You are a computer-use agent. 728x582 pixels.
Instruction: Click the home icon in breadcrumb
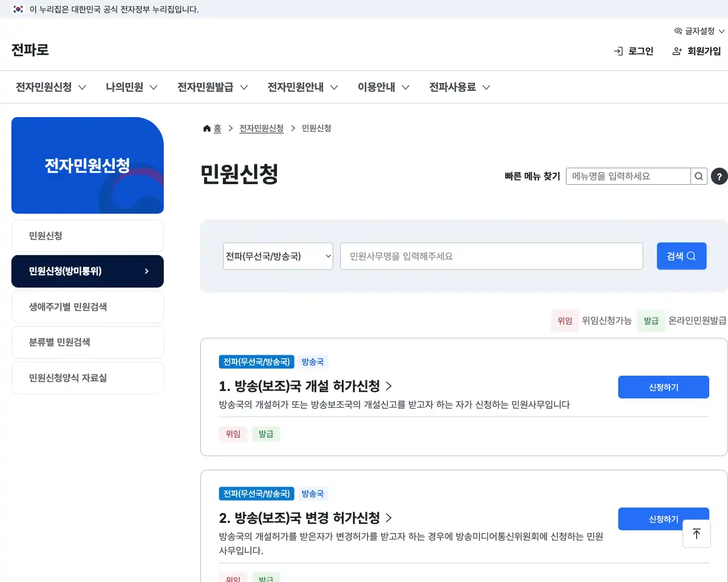pos(207,128)
